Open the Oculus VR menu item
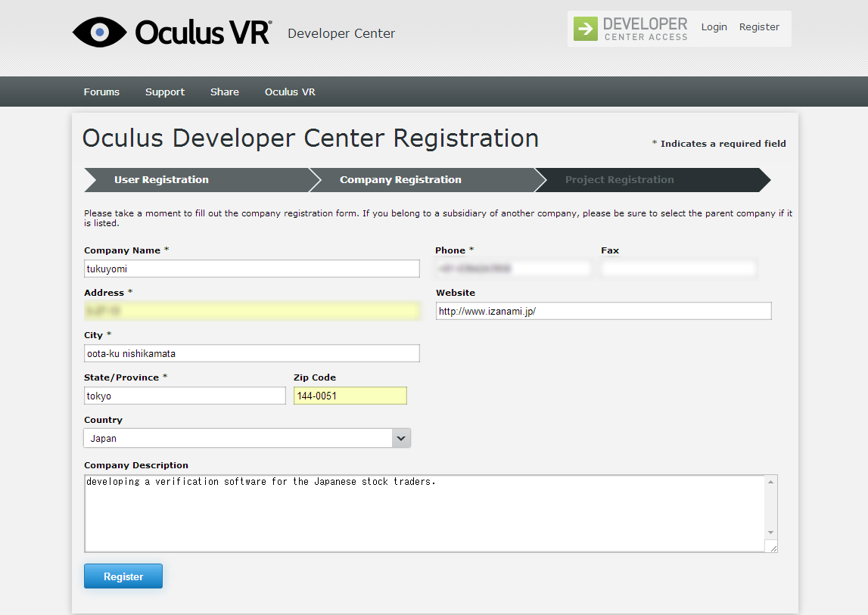 click(290, 92)
